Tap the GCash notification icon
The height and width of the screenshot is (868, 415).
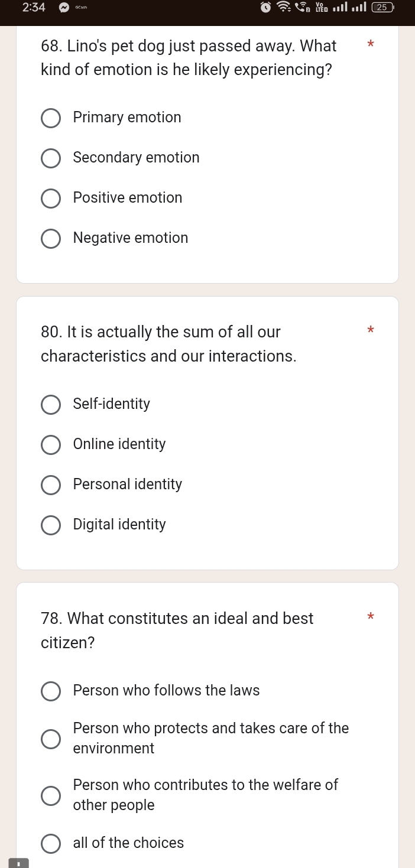(x=80, y=7)
